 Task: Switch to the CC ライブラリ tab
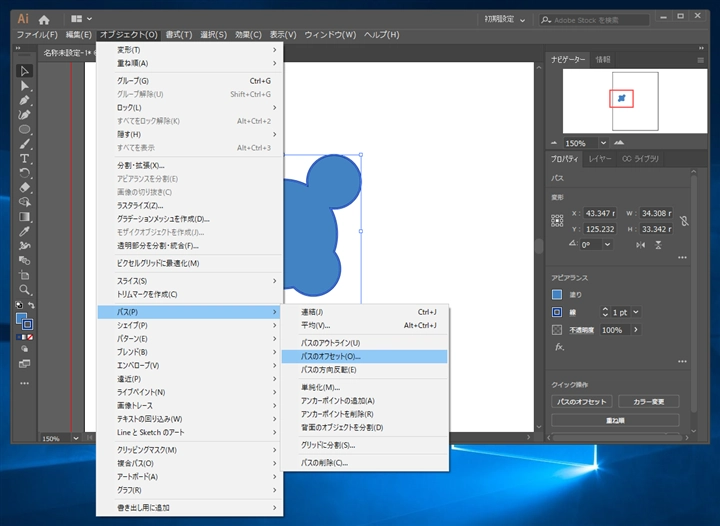tap(640, 159)
